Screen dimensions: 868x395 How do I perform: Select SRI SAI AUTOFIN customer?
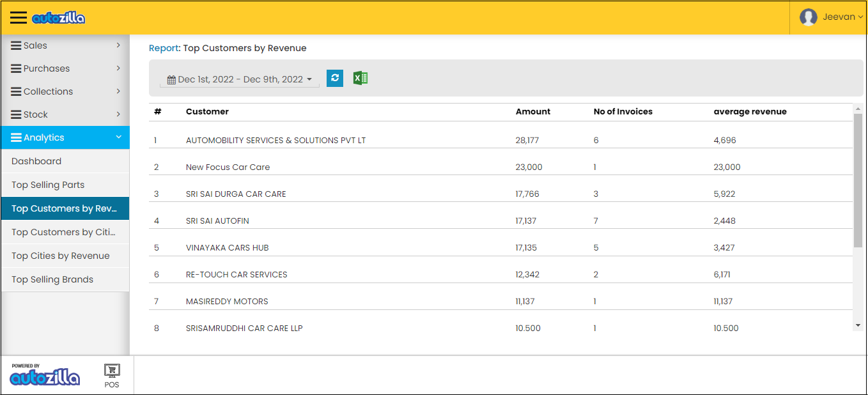[x=217, y=221]
